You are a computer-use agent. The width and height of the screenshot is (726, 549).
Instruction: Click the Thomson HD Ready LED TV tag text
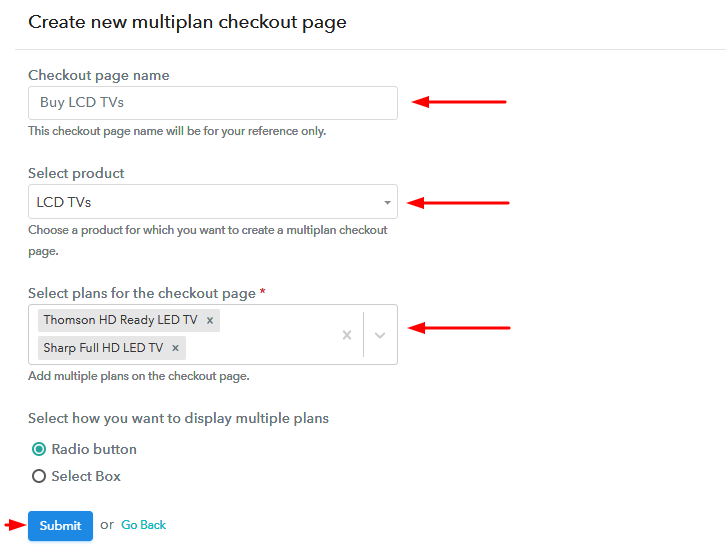tap(120, 320)
